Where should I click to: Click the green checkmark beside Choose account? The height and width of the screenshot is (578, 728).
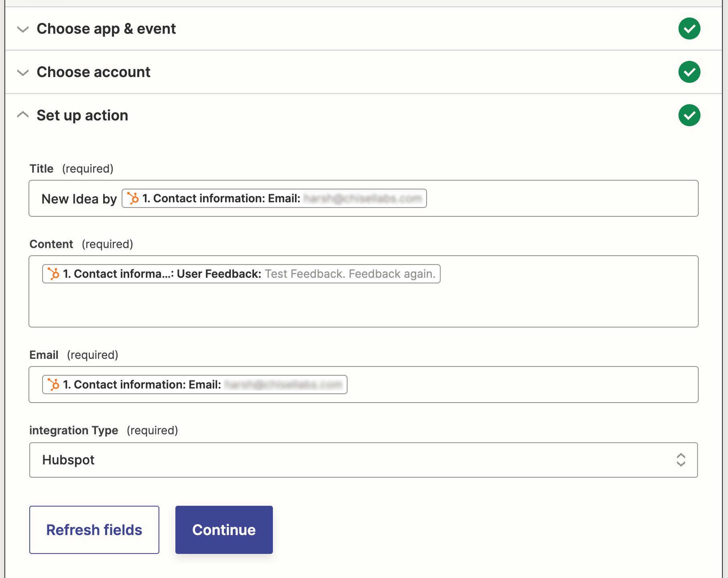tap(689, 71)
